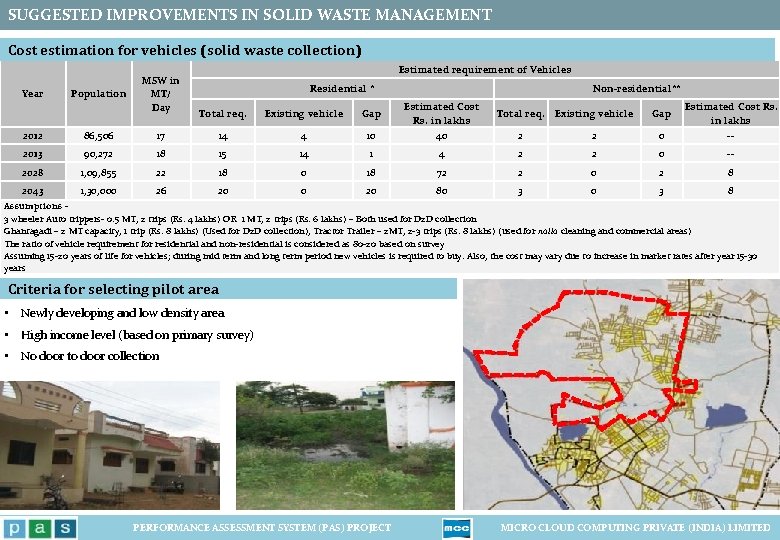
Task: Click 'Performance Assessment System (PAS) Project' footer text
Action: (262, 528)
